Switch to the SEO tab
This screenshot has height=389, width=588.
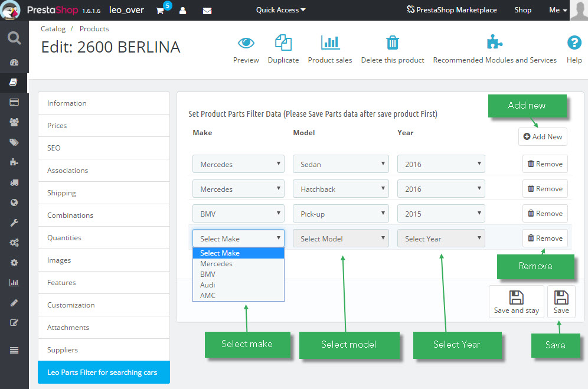[104, 148]
